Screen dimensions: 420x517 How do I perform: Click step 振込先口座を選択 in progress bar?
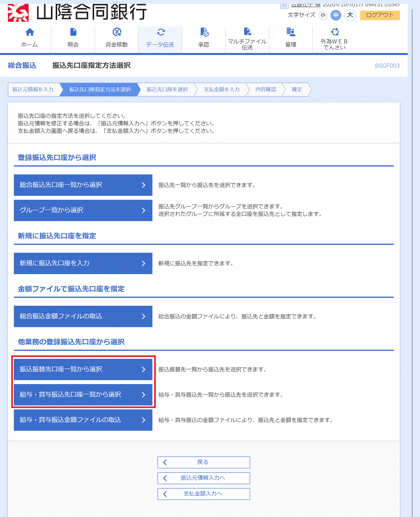tap(167, 89)
